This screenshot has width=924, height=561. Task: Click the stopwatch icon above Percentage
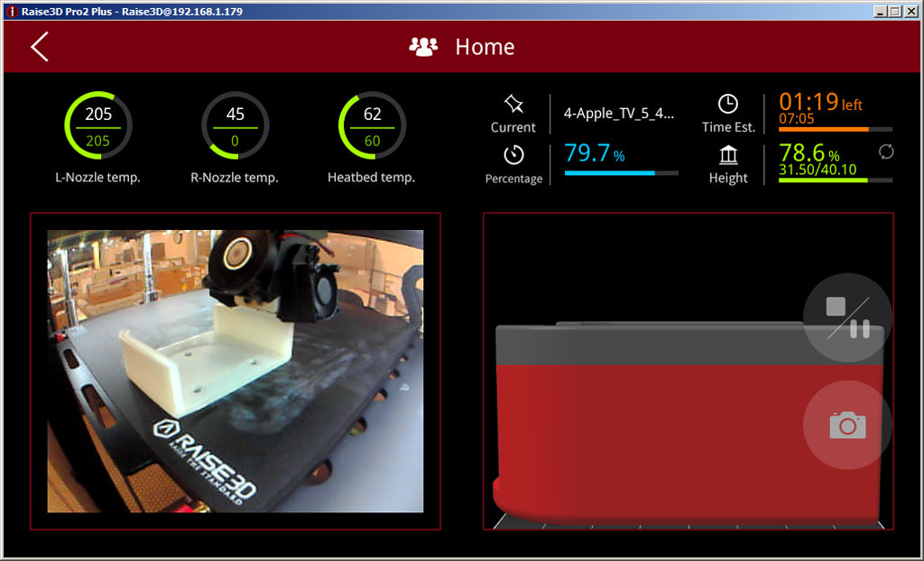(x=513, y=154)
